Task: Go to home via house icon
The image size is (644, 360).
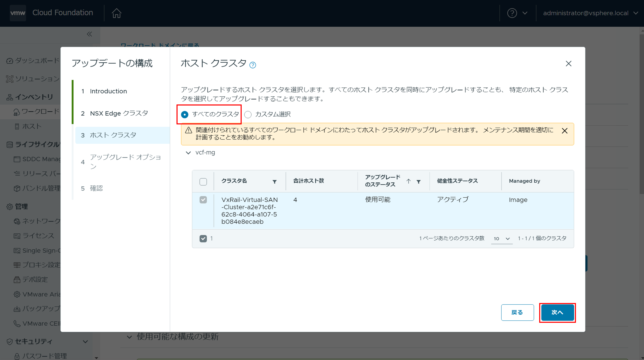Action: pyautogui.click(x=117, y=13)
